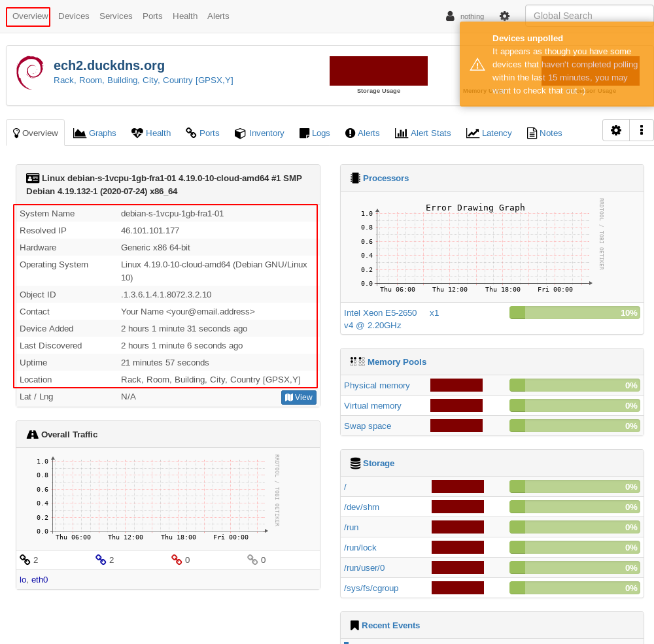Click the chain-link icon of the device Ports tab
Image resolution: width=654 pixels, height=644 pixels.
[191, 133]
